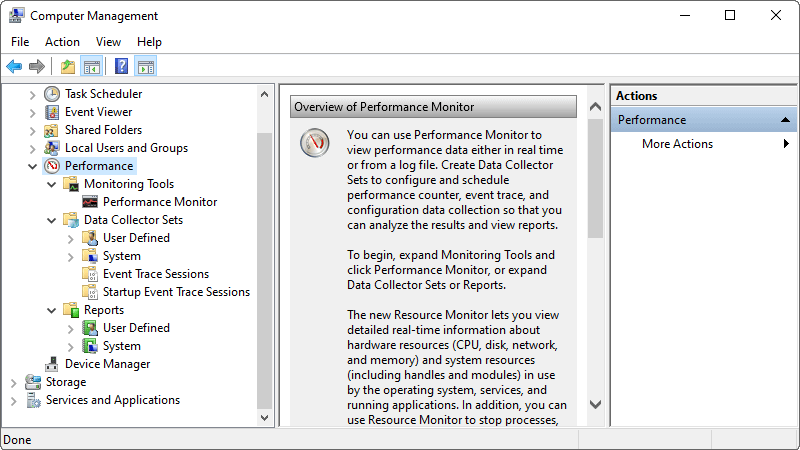Click the Performance gauge icon in tree
Image resolution: width=800 pixels, height=450 pixels.
[52, 166]
